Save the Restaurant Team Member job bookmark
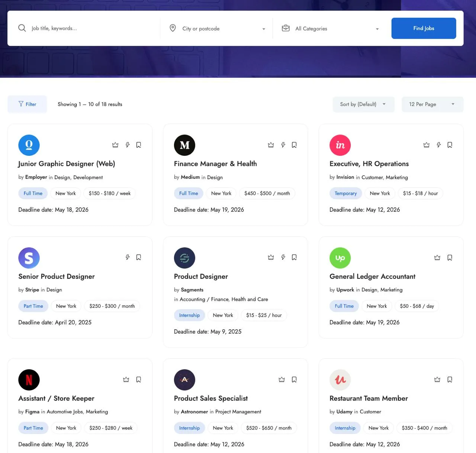The image size is (476, 453). (450, 379)
